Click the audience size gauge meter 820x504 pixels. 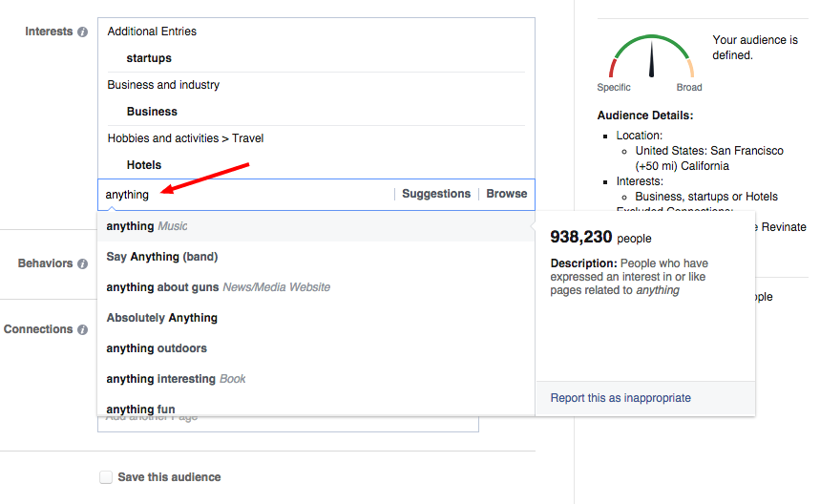coord(651,57)
